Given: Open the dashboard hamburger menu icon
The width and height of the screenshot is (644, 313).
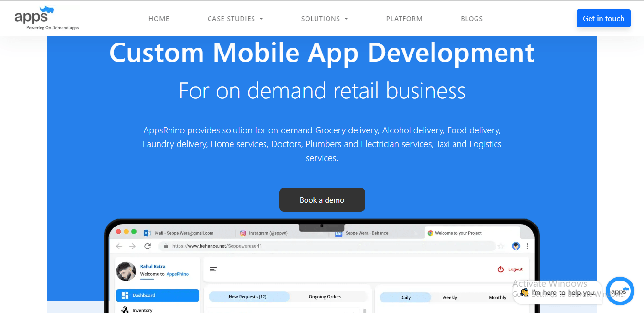Looking at the screenshot, I should tap(213, 269).
